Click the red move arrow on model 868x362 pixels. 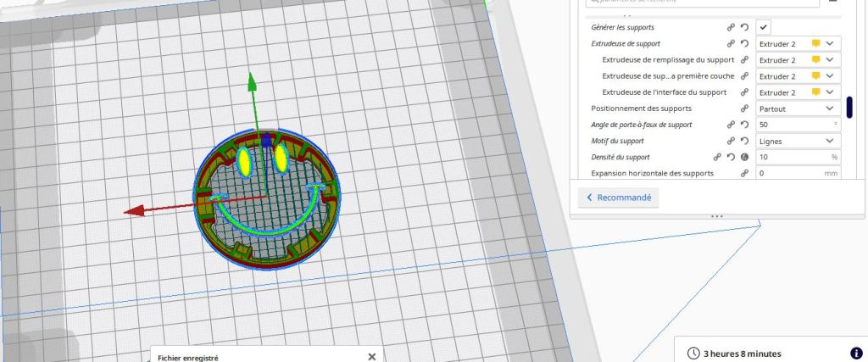[132, 211]
